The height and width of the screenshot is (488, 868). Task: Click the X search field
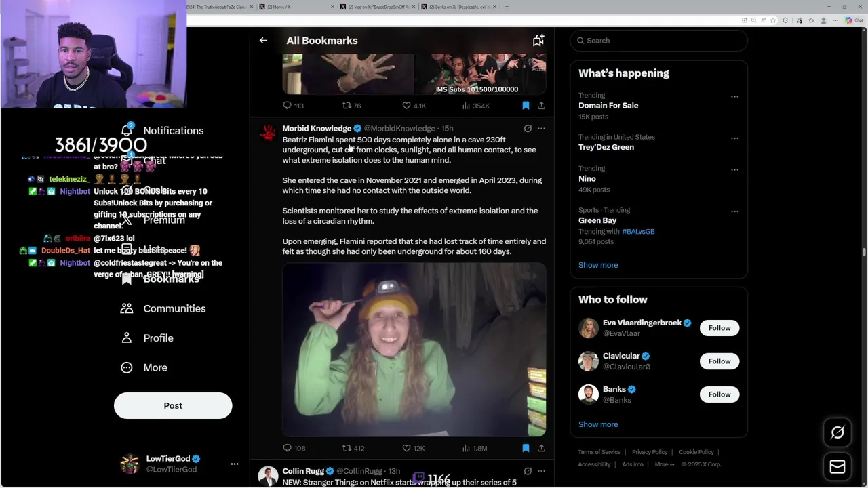pyautogui.click(x=658, y=41)
